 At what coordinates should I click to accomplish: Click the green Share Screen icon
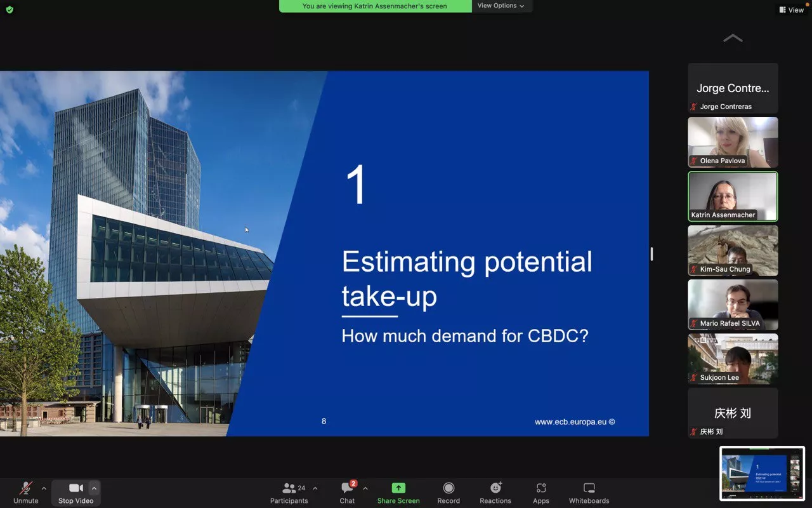(x=398, y=488)
